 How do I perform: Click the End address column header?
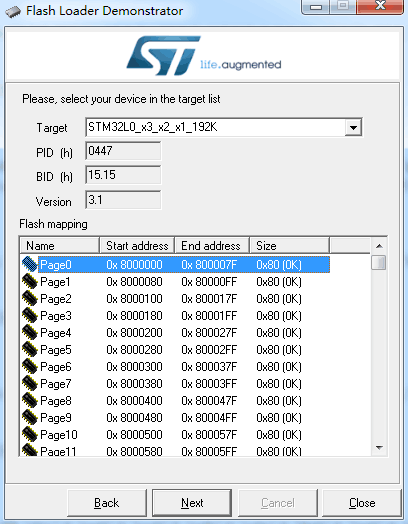coord(212,246)
